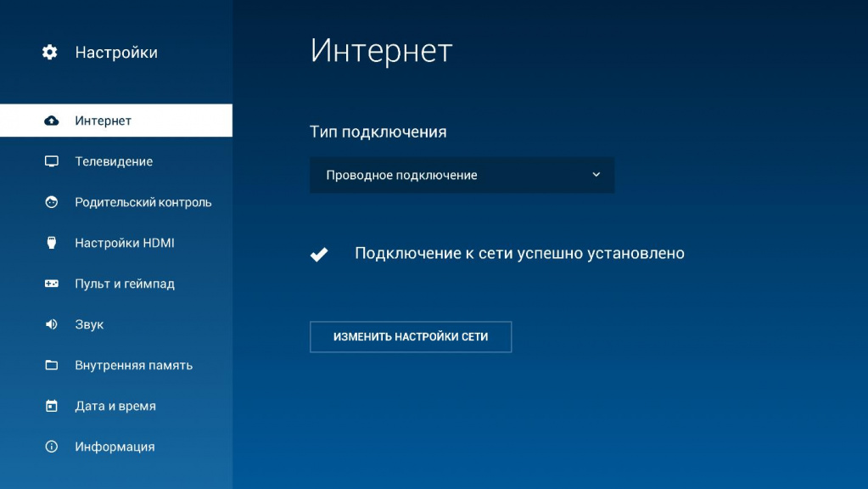This screenshot has height=489, width=868.
Task: Select the Интернет menu label
Action: (103, 121)
